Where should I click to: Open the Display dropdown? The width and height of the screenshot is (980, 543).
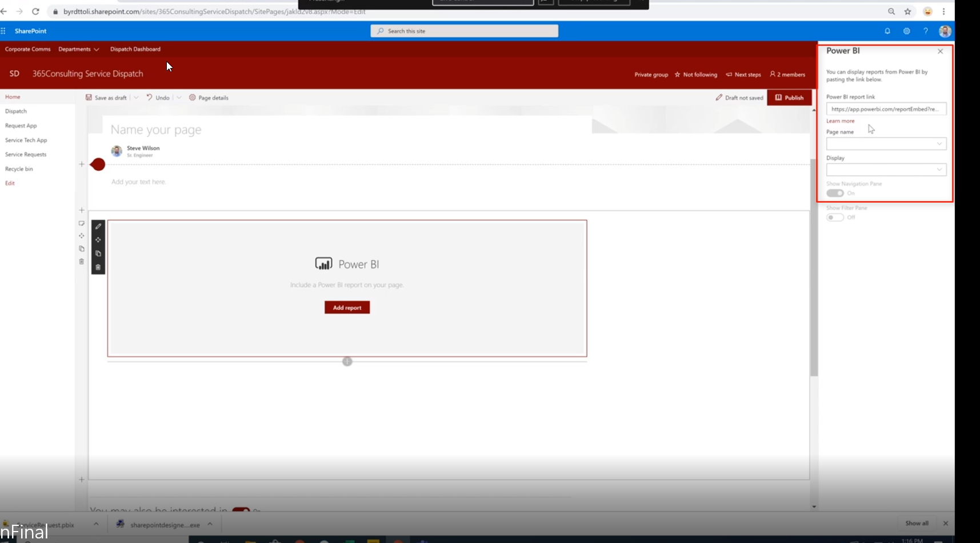(x=886, y=170)
